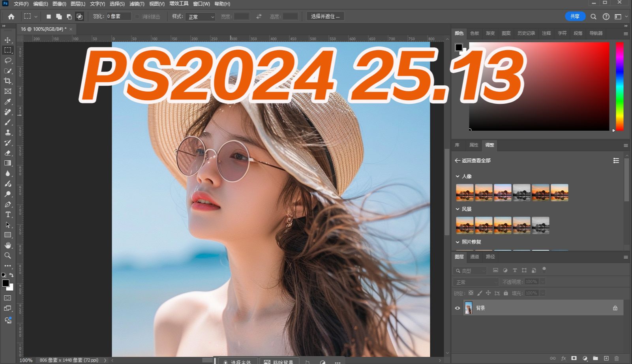Open the 图像(I) menu
This screenshot has width=632, height=364.
point(59,4)
